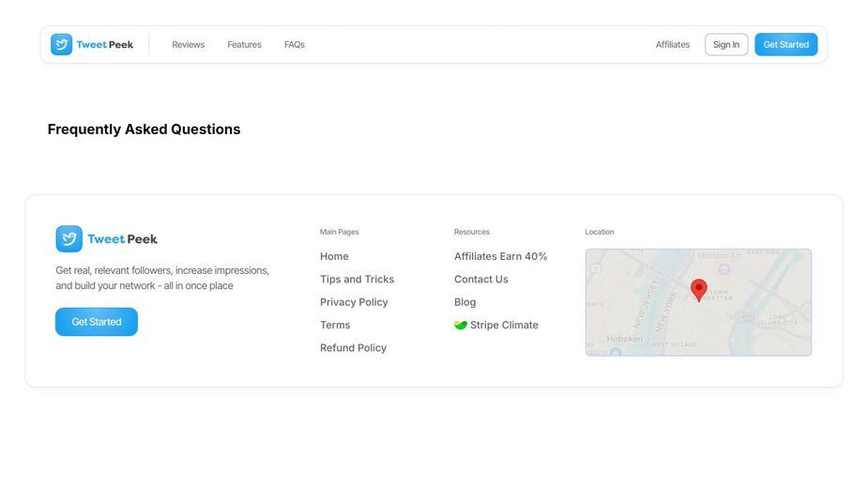This screenshot has width=868, height=488.
Task: Open the Reviews nav item
Action: pos(189,44)
